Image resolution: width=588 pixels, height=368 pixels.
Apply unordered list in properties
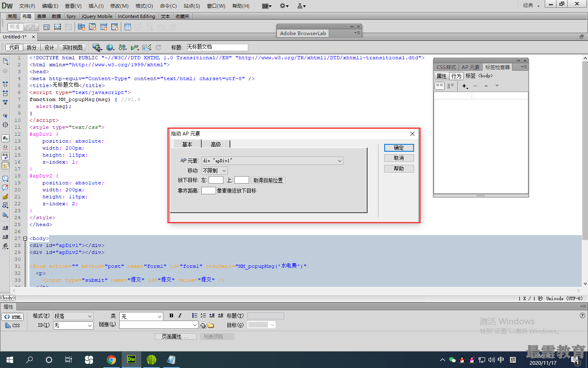[194, 316]
